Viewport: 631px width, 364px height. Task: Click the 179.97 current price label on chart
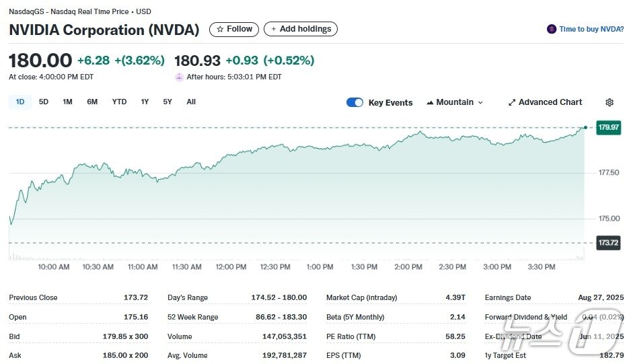(x=608, y=127)
